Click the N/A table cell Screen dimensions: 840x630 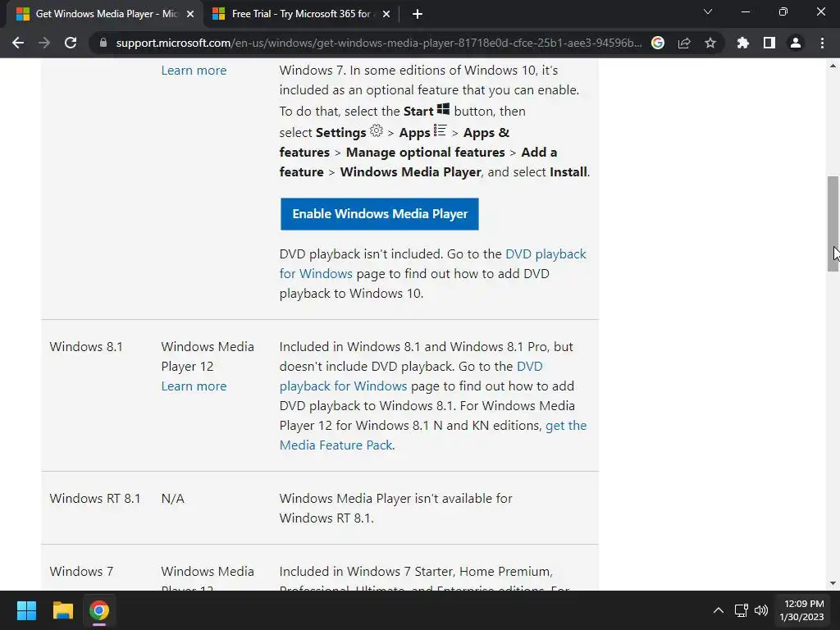click(x=172, y=498)
